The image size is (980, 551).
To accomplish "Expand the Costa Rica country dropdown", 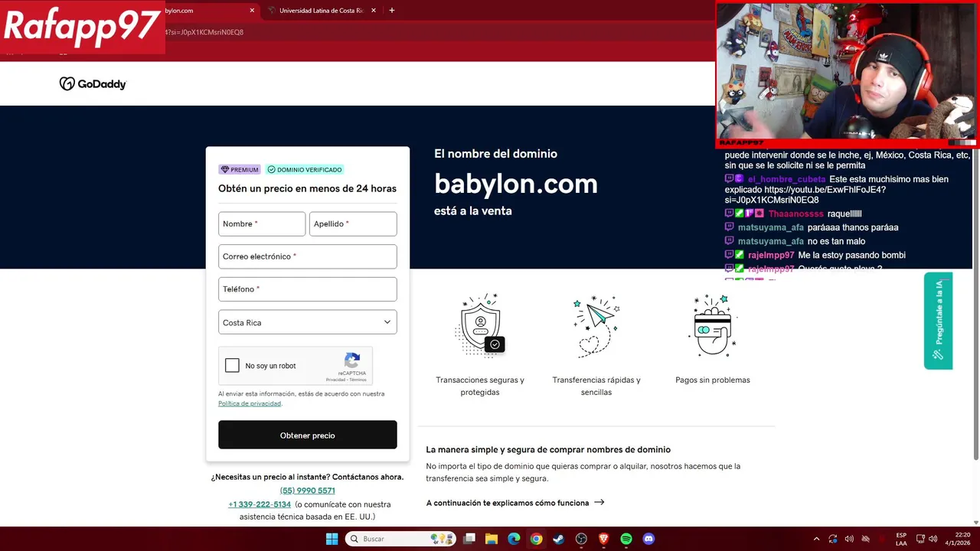I will [308, 322].
